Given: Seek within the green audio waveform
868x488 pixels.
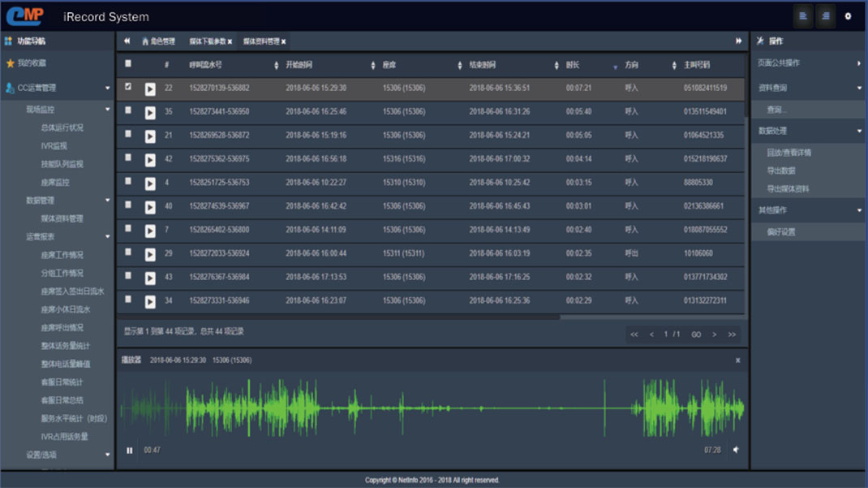Looking at the screenshot, I should (430, 408).
